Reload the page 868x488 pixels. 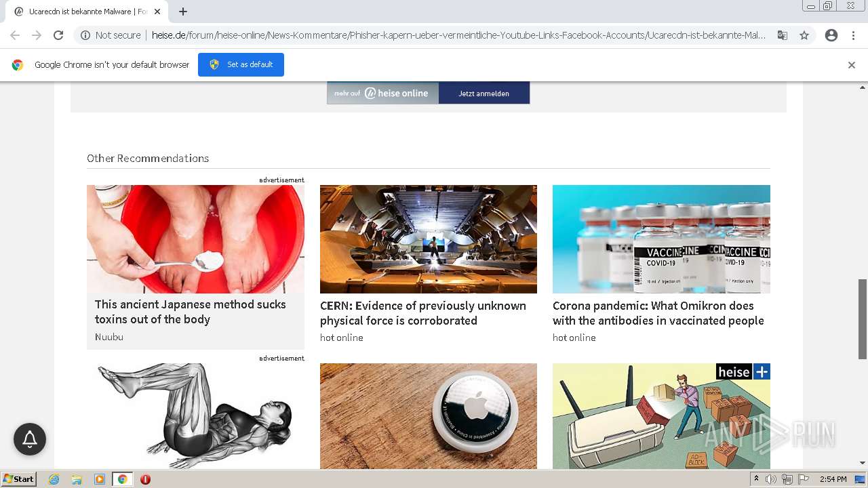[x=58, y=35]
